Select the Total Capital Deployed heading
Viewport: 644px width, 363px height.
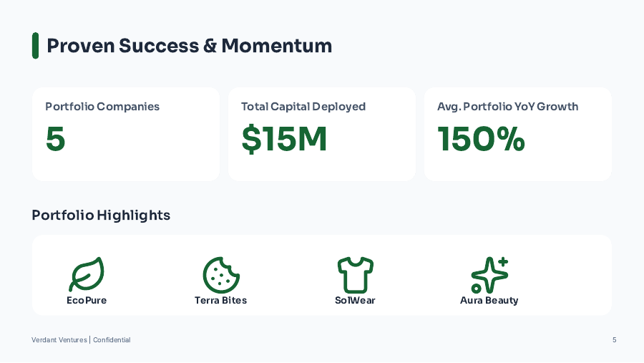pyautogui.click(x=303, y=107)
